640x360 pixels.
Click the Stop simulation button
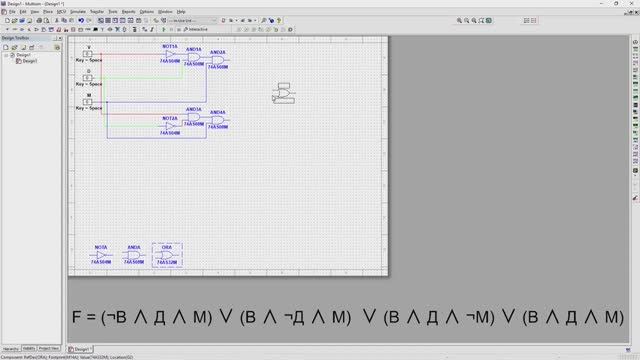[178, 29]
